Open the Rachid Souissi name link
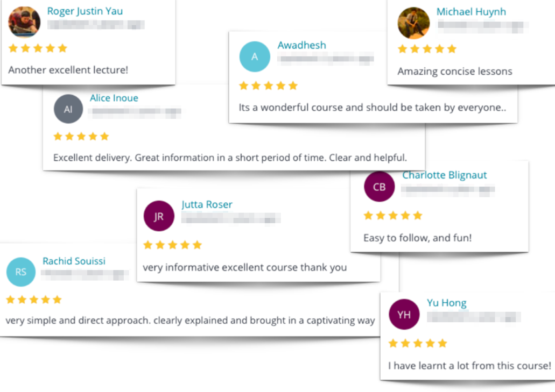Viewport: 555px width, 392px height. (74, 261)
